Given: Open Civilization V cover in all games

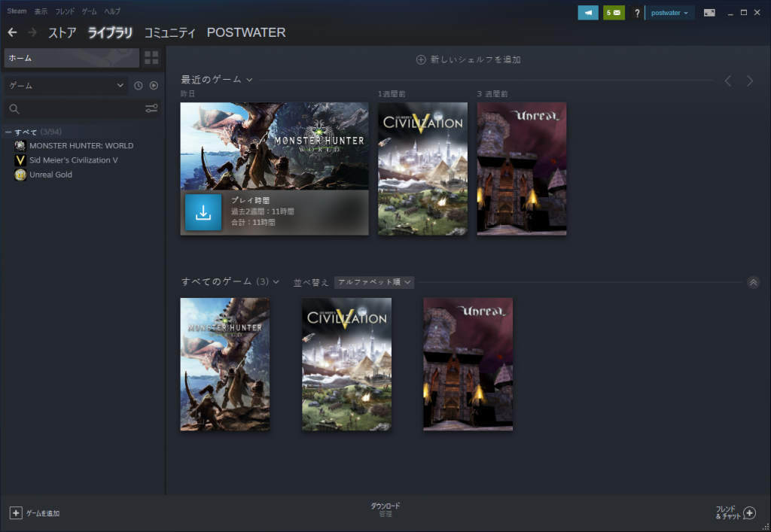Looking at the screenshot, I should [x=346, y=364].
